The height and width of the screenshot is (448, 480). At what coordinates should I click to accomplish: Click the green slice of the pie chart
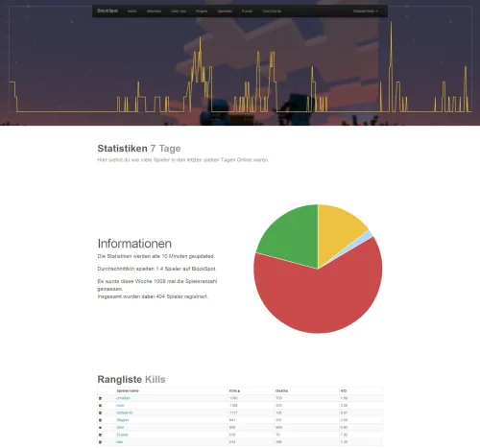tap(293, 237)
